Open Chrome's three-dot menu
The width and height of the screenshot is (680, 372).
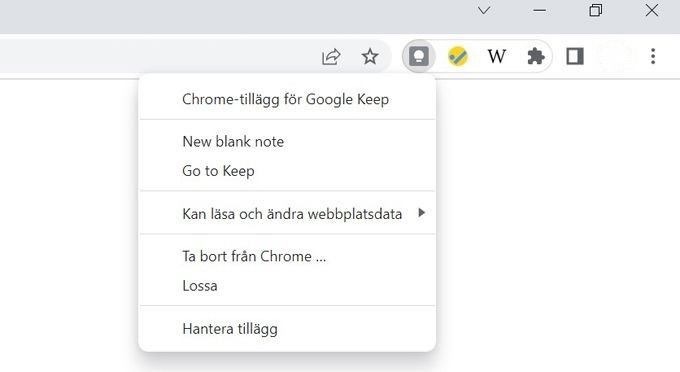point(653,56)
